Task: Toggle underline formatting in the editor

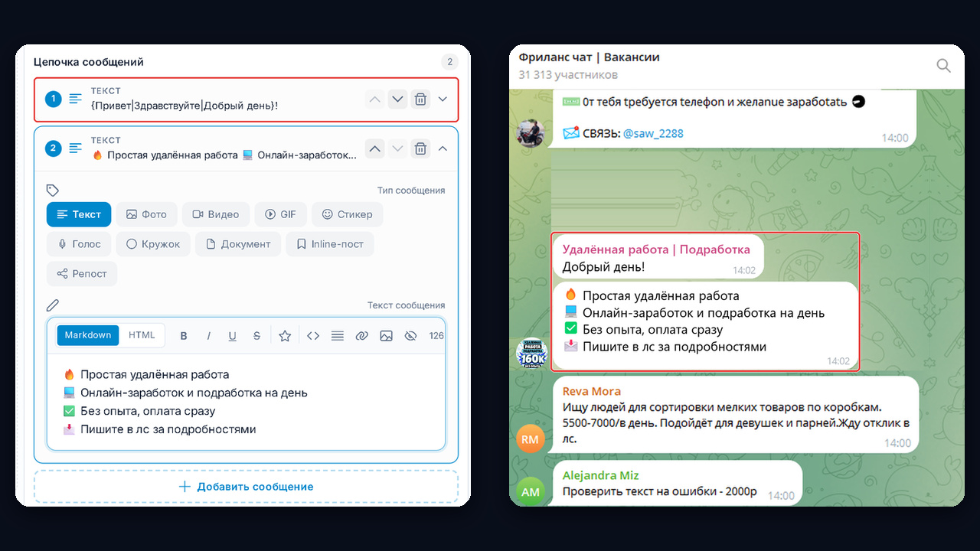Action: pyautogui.click(x=233, y=336)
